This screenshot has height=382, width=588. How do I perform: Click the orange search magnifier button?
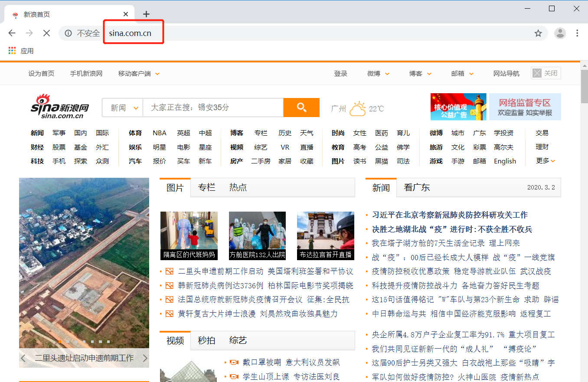[x=301, y=108]
